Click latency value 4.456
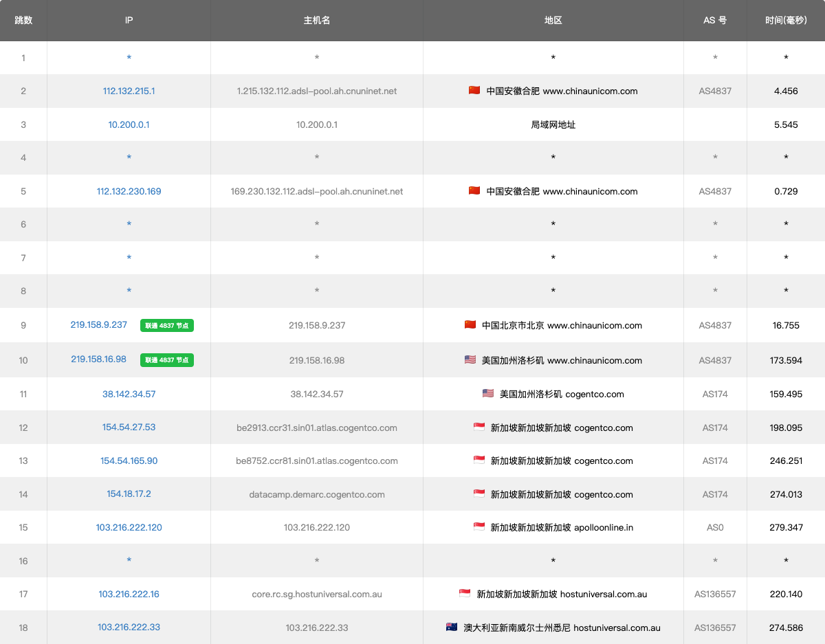 (x=786, y=91)
